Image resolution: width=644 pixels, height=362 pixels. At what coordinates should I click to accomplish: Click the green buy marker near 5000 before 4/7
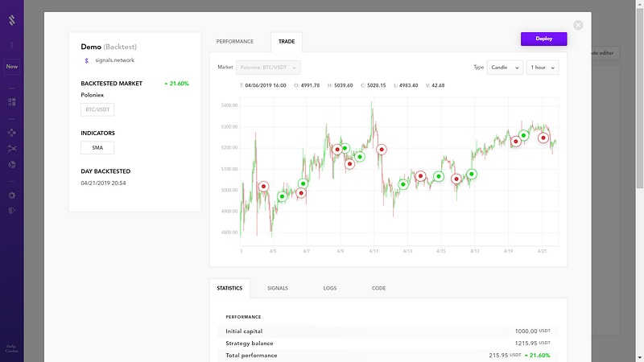click(283, 196)
